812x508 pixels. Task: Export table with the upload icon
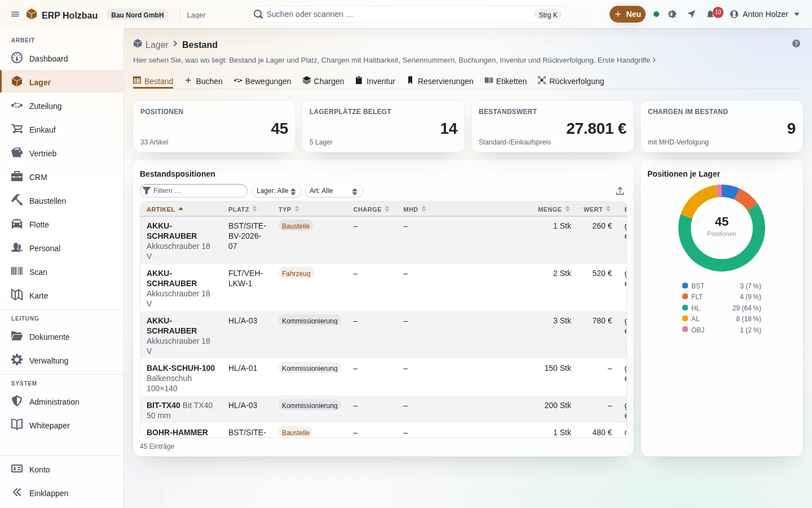(x=620, y=191)
